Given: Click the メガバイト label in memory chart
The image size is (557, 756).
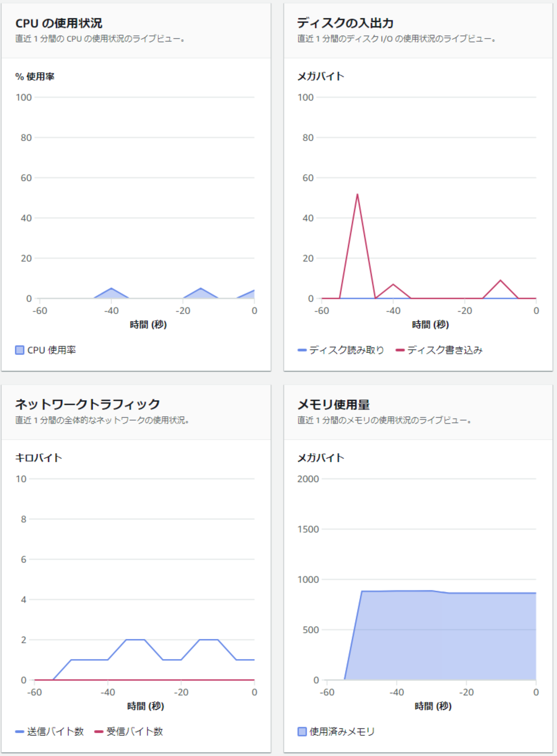Looking at the screenshot, I should pyautogui.click(x=321, y=458).
